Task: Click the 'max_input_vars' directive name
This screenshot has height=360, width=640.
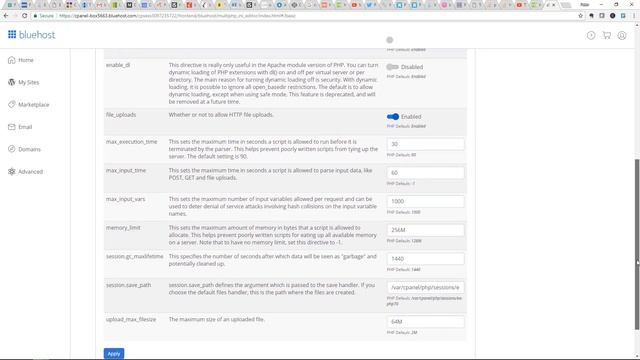Action: point(125,199)
